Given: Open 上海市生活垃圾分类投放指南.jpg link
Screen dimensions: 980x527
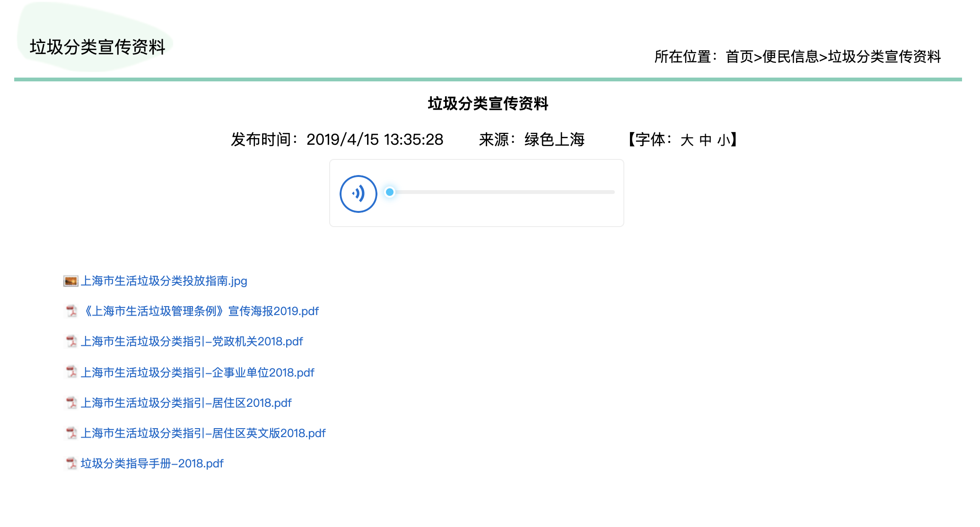Looking at the screenshot, I should point(164,281).
